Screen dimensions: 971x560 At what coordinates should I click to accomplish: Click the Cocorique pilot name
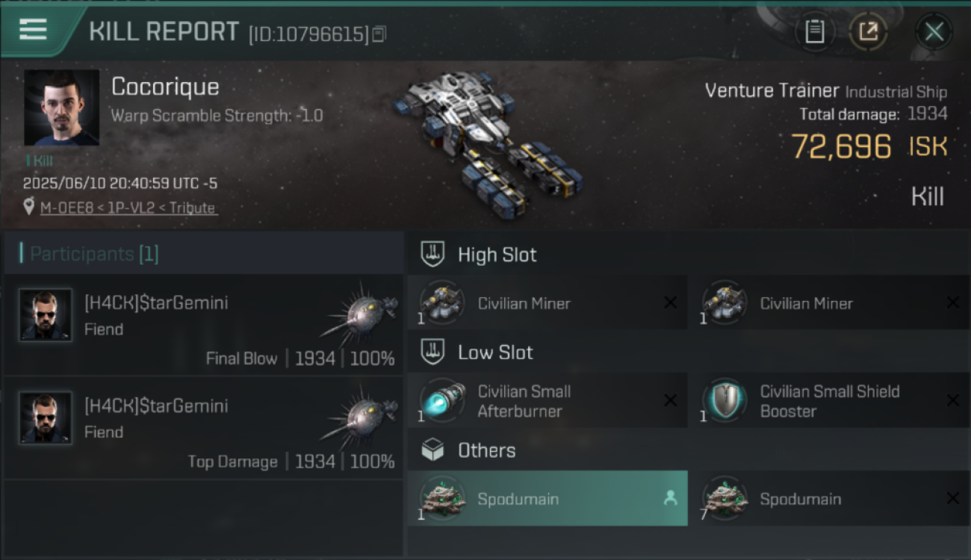[165, 87]
